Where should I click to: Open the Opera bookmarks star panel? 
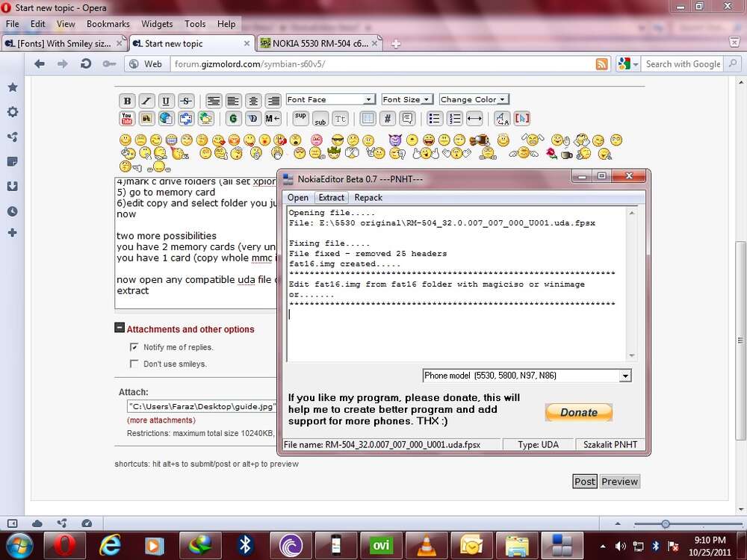coord(13,87)
